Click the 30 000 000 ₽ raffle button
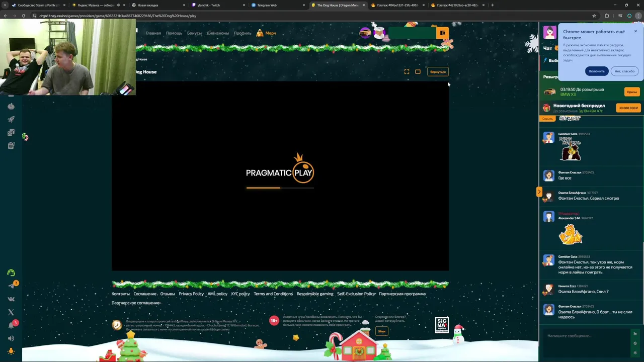The width and height of the screenshot is (644, 362). [628, 108]
